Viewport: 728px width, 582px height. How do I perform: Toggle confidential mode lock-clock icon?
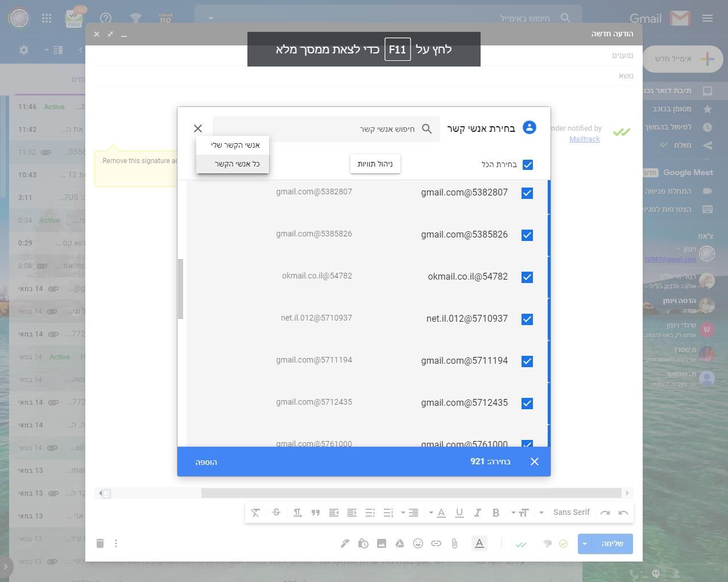coord(363,543)
